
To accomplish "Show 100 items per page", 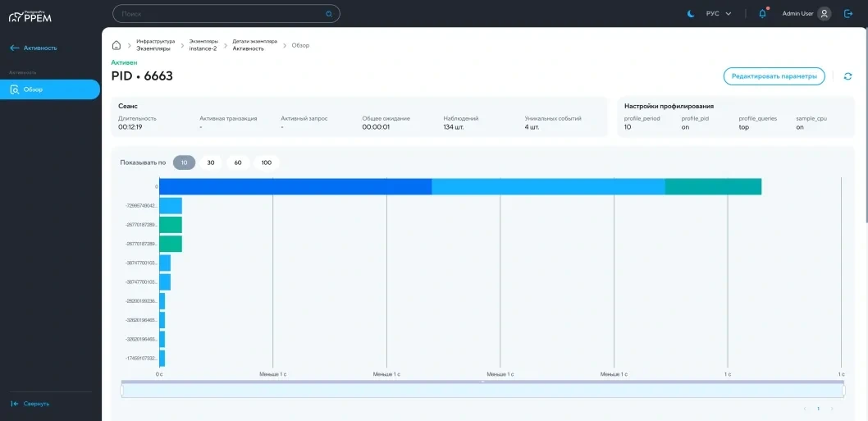I will pos(267,162).
